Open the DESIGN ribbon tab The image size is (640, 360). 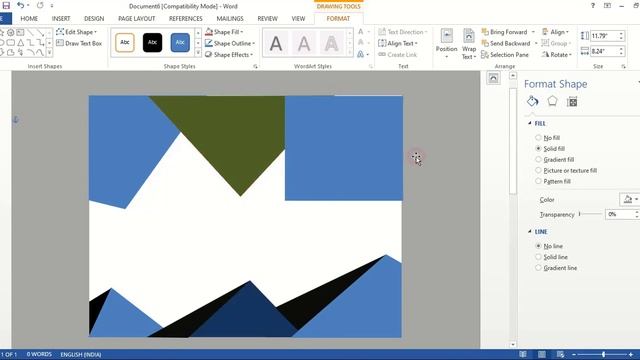[94, 19]
